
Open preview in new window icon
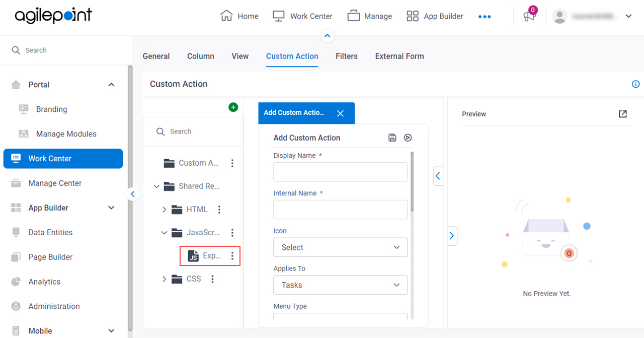623,114
